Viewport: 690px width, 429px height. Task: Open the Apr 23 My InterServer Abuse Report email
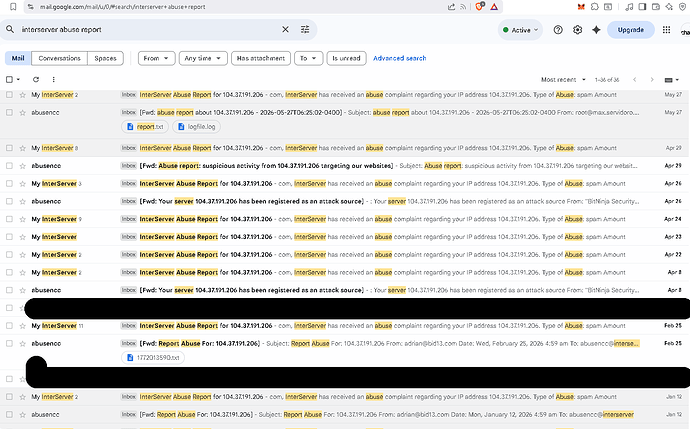pos(345,237)
